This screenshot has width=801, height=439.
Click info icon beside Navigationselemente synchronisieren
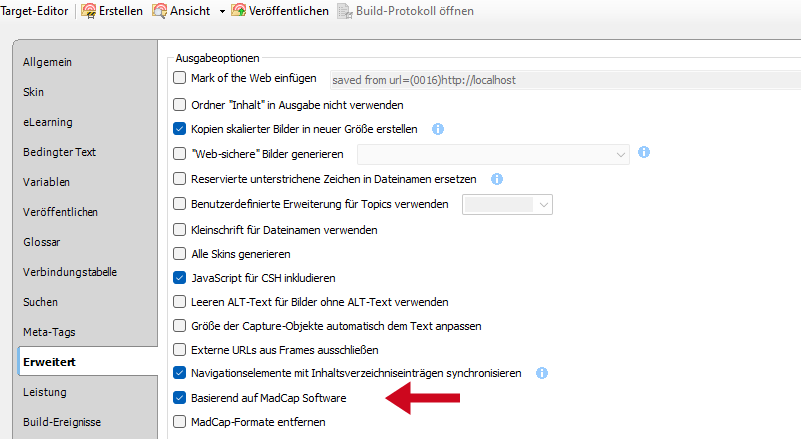(x=541, y=373)
